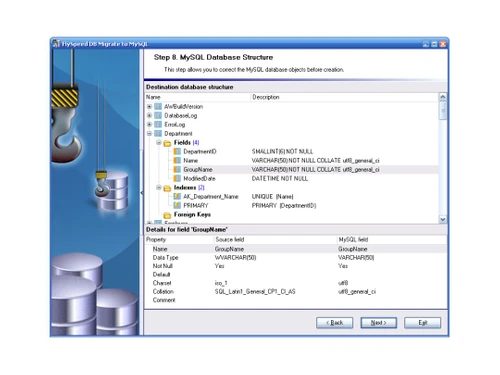Click the AWBuildVersion table icon

pyautogui.click(x=158, y=107)
